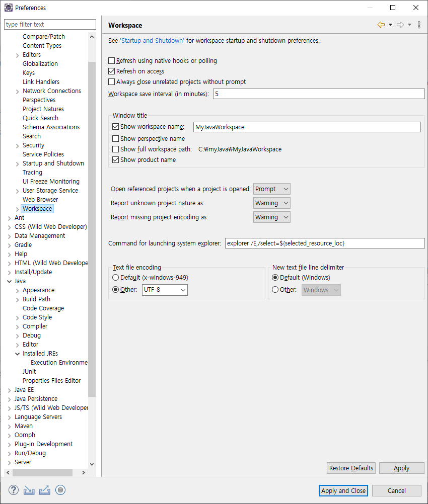Open the additional dialog actions menu
Viewport: 428px width, 504px height.
[419, 25]
